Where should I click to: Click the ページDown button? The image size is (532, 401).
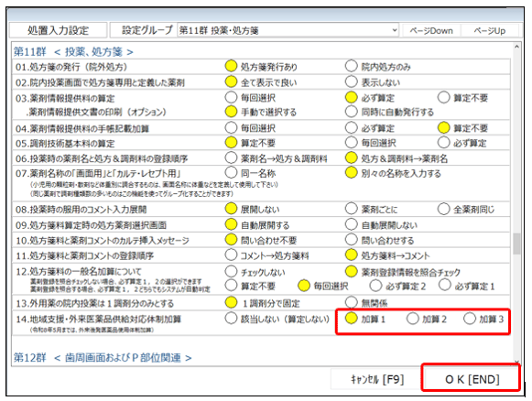431,30
